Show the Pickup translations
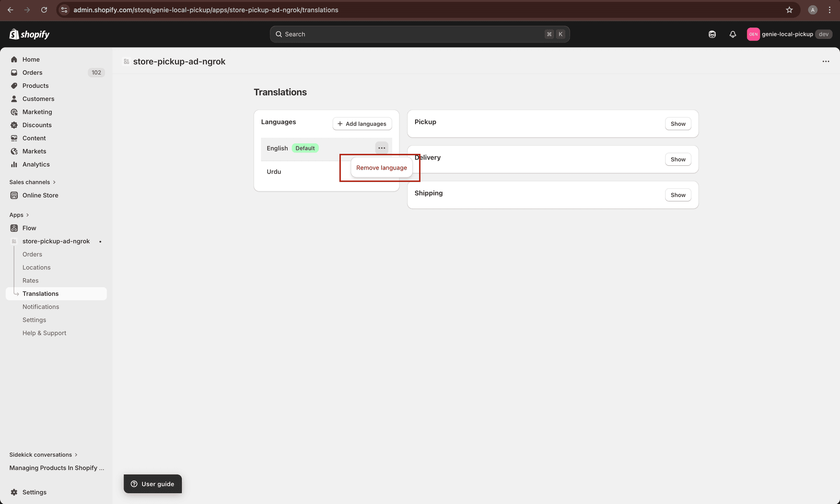This screenshot has width=840, height=504. click(x=678, y=124)
